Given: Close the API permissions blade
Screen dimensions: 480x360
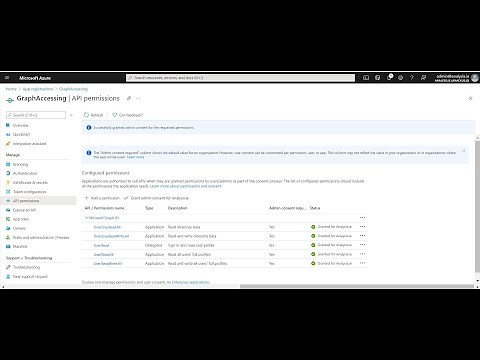Looking at the screenshot, I should click(x=470, y=98).
